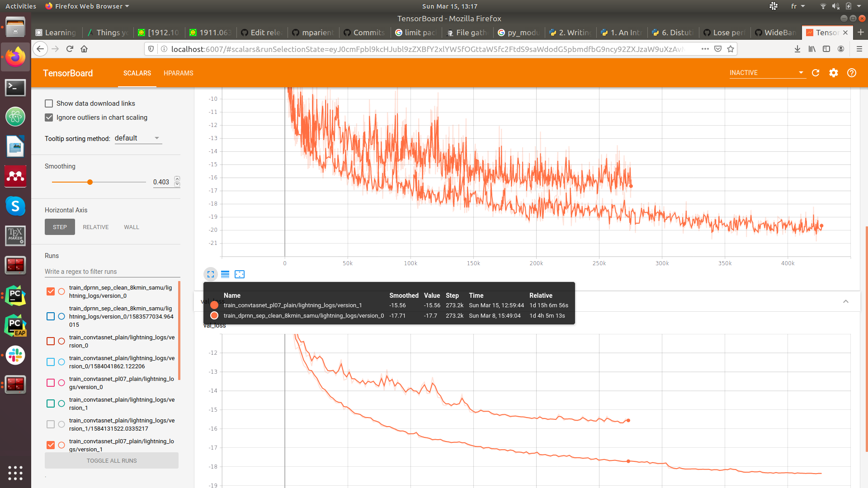Image resolution: width=868 pixels, height=488 pixels.
Task: Fit domain to data icon
Action: pyautogui.click(x=240, y=274)
